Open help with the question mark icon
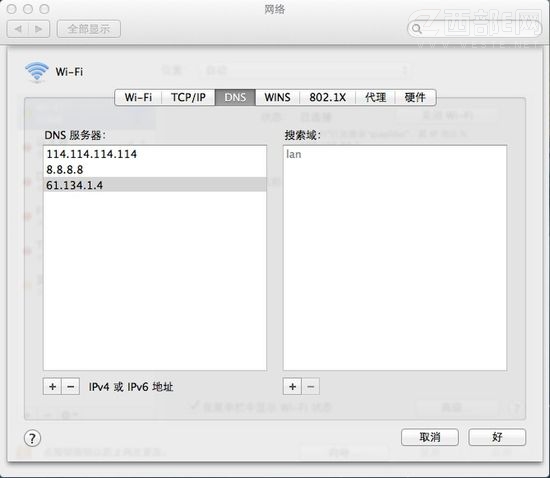This screenshot has height=478, width=550. click(x=32, y=438)
